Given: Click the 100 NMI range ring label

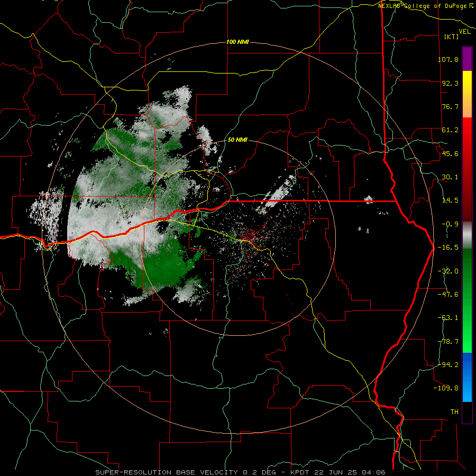Looking at the screenshot, I should (x=237, y=42).
